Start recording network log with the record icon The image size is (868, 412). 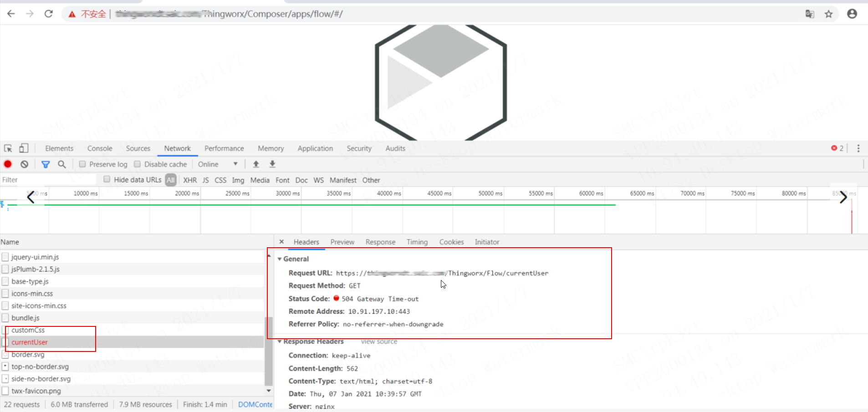point(7,164)
